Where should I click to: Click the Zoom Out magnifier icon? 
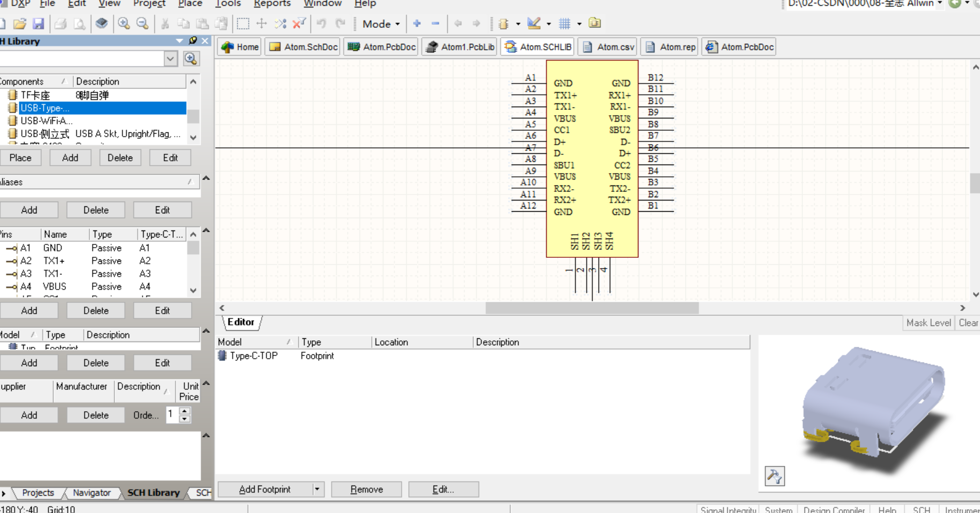142,24
